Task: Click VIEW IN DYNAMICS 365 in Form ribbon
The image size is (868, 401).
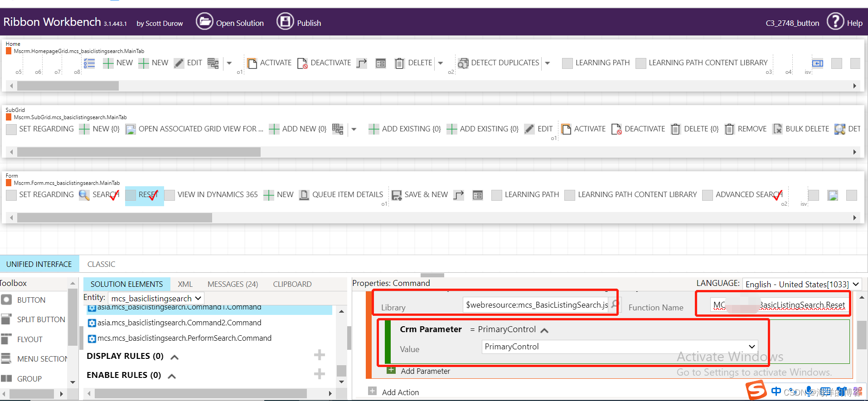Action: pos(212,195)
